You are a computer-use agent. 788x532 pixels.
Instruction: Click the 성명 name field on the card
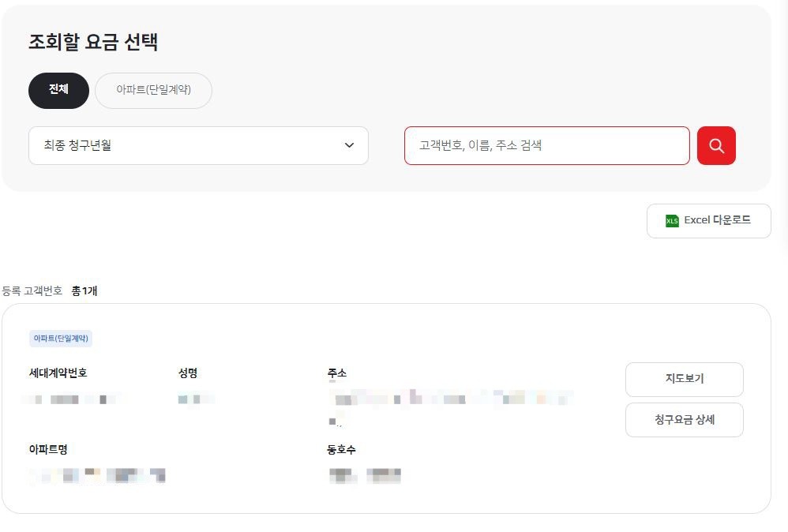point(196,399)
